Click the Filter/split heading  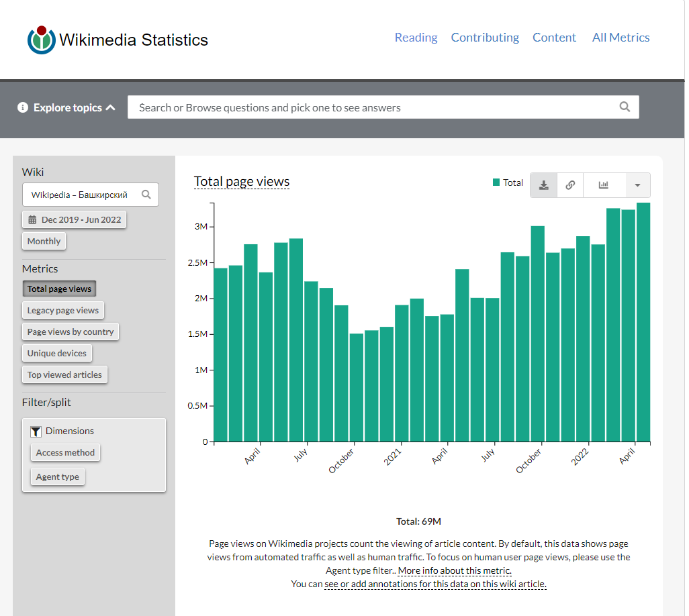[46, 403]
